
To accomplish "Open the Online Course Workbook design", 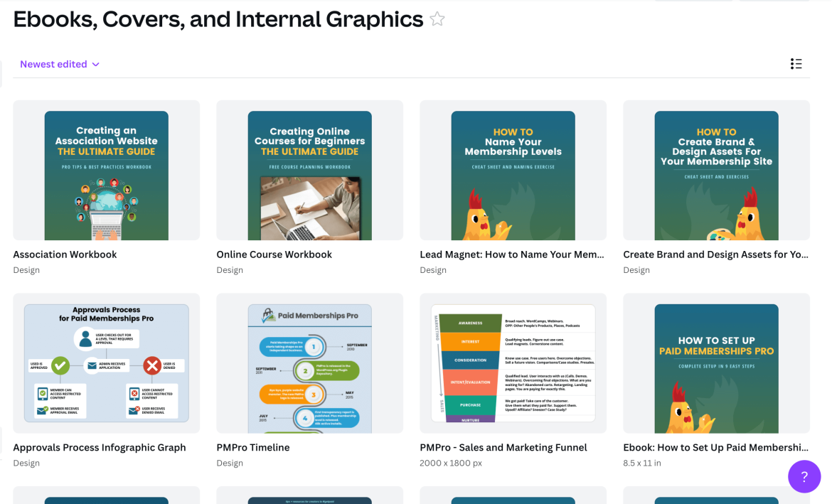I will pos(309,171).
